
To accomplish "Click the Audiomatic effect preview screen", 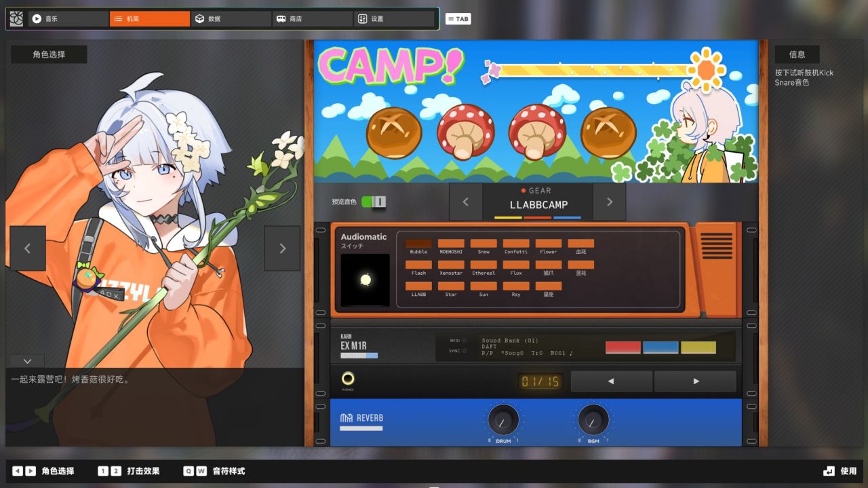I will point(365,280).
